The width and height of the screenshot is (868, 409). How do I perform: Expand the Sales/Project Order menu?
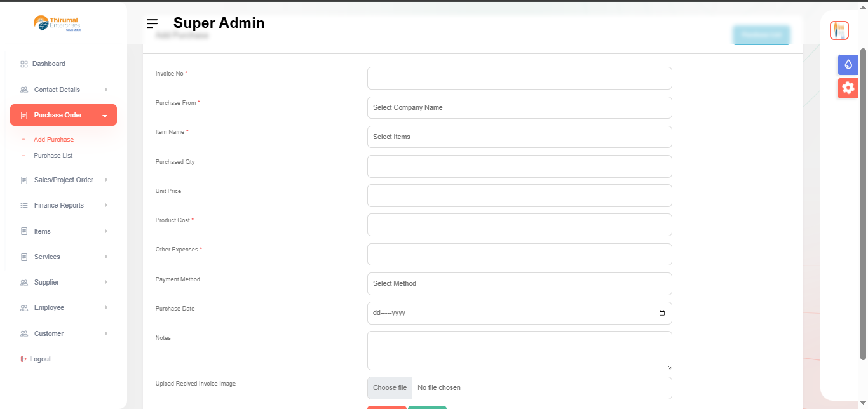pyautogui.click(x=64, y=180)
